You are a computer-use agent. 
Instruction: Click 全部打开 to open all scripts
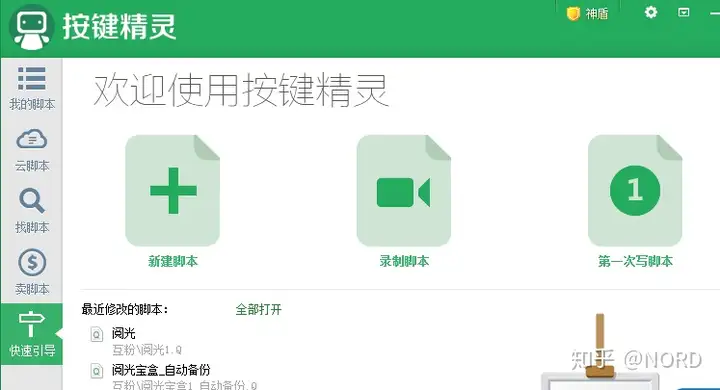point(259,310)
